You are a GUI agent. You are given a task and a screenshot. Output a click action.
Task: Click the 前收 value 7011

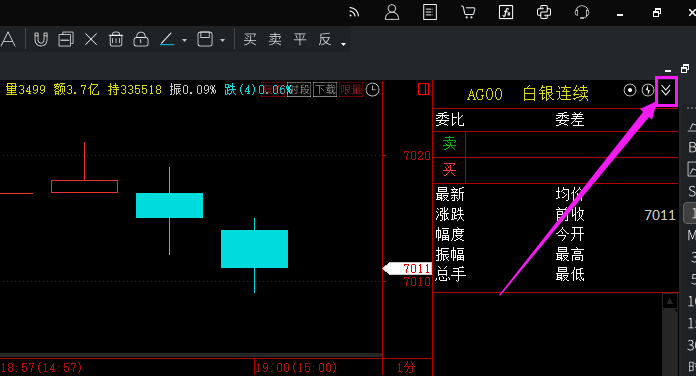coord(660,215)
